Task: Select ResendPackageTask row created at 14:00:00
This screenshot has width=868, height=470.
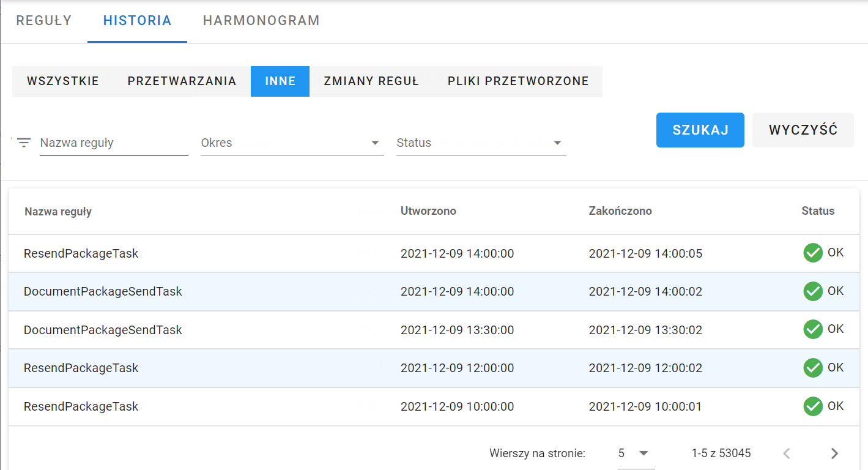Action: click(434, 253)
